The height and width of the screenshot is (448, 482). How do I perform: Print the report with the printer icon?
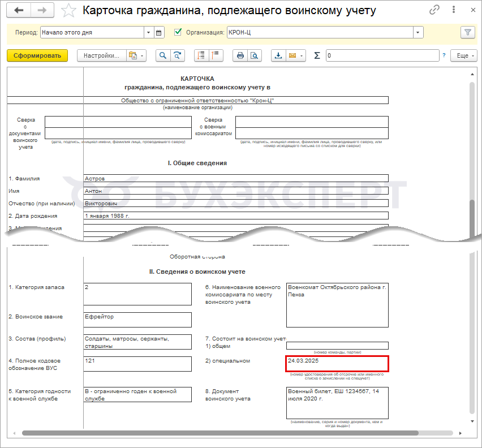click(240, 55)
